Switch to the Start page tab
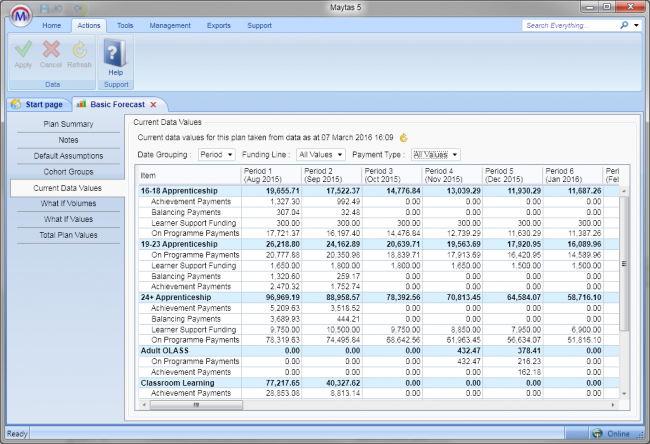 [x=38, y=104]
